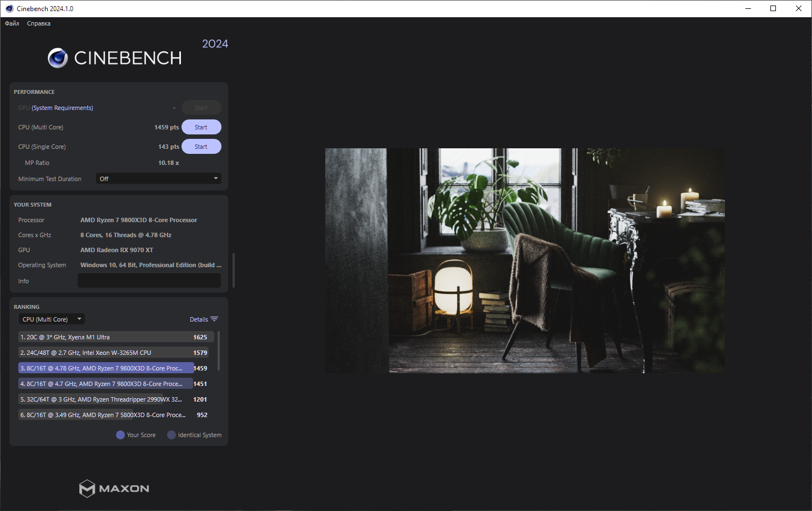Screen dimensions: 812x511
Task: Click the disabled GPU Start button
Action: tap(201, 108)
